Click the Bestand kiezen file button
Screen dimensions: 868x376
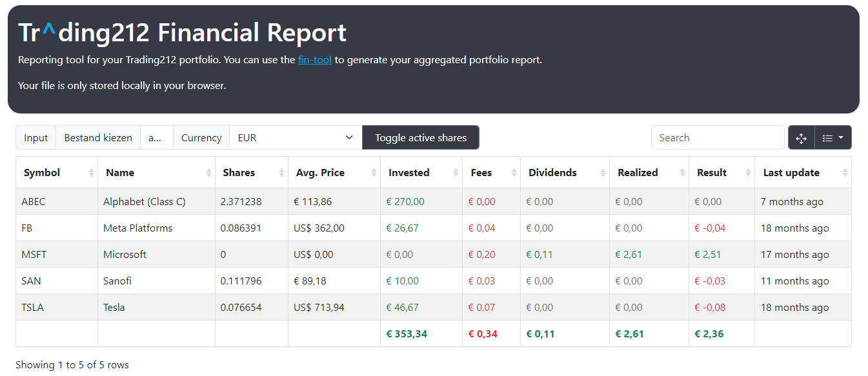(x=98, y=137)
